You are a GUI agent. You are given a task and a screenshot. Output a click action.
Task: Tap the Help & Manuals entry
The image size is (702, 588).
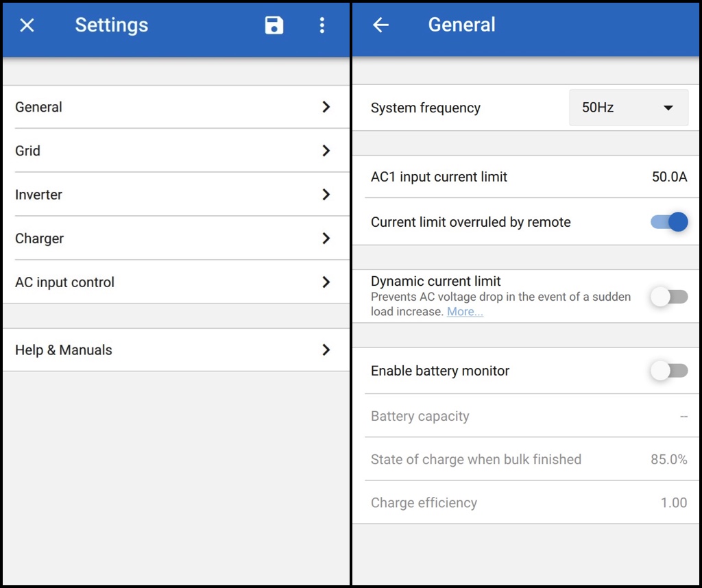64,350
